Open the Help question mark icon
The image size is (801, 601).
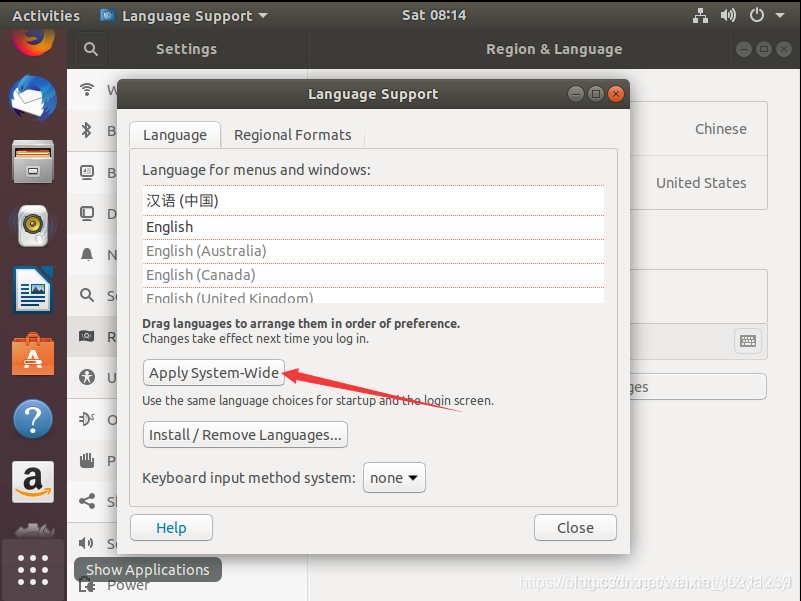point(33,419)
